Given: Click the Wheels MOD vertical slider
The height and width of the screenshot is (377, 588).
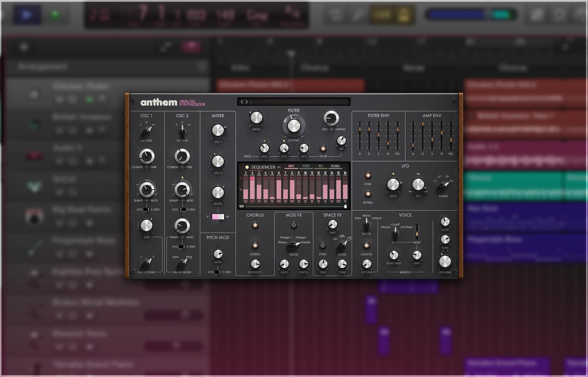Looking at the screenshot, I should tap(417, 232).
